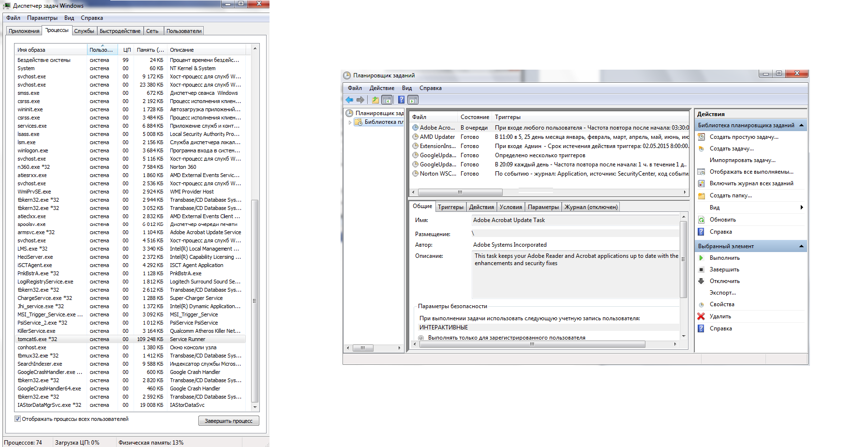868x447 pixels.
Task: Click the red Delete X icon
Action: coord(701,316)
